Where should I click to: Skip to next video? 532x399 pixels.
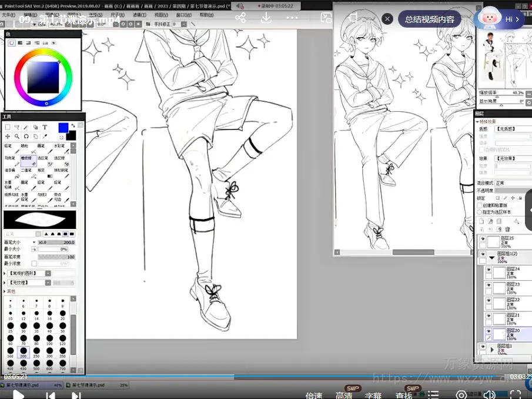coord(76,395)
